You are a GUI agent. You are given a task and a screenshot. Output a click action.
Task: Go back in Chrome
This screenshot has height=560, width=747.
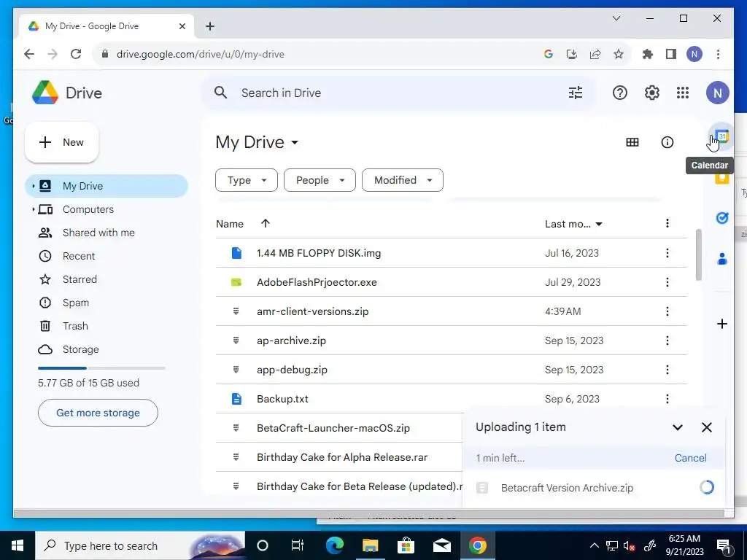tap(29, 54)
